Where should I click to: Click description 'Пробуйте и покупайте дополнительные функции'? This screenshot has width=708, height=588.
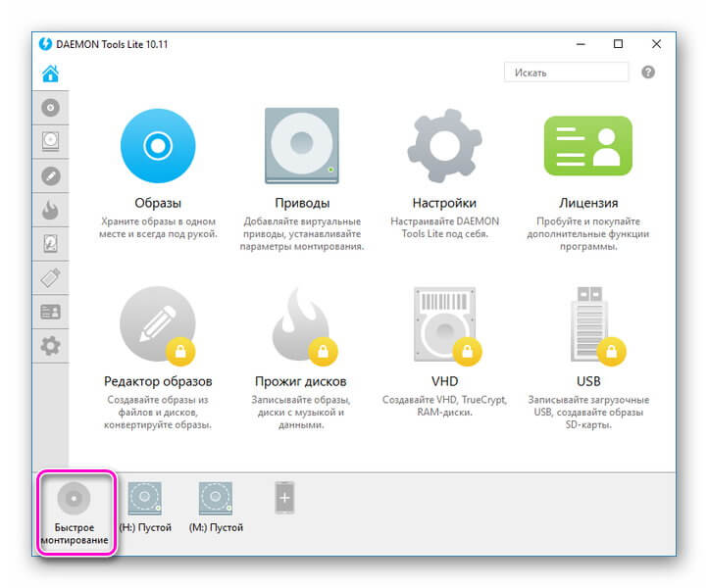(588, 234)
